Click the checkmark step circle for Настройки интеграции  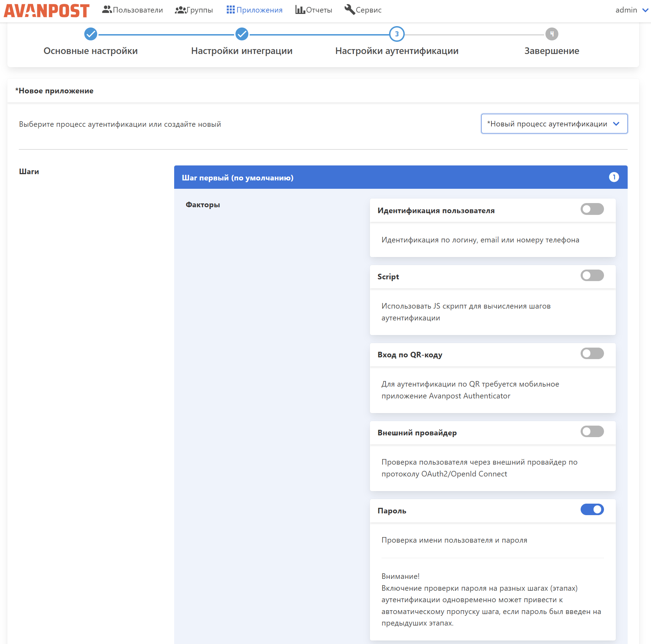[x=242, y=34]
